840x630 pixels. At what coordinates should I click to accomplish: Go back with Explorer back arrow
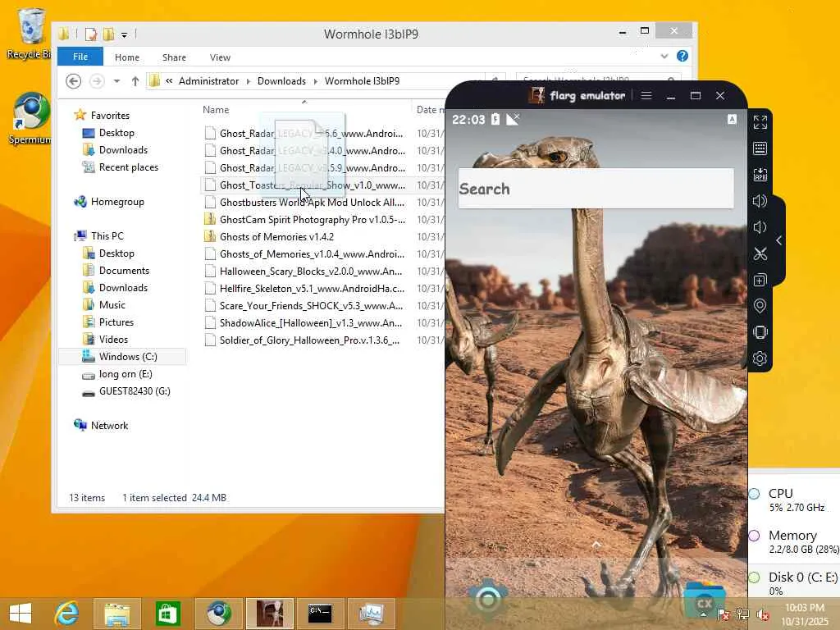pos(73,81)
